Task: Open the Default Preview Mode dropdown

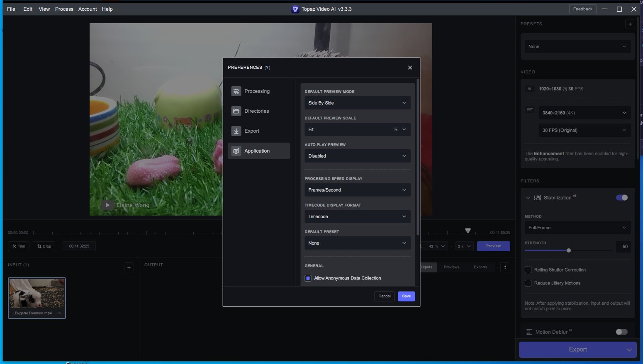Action: [358, 103]
